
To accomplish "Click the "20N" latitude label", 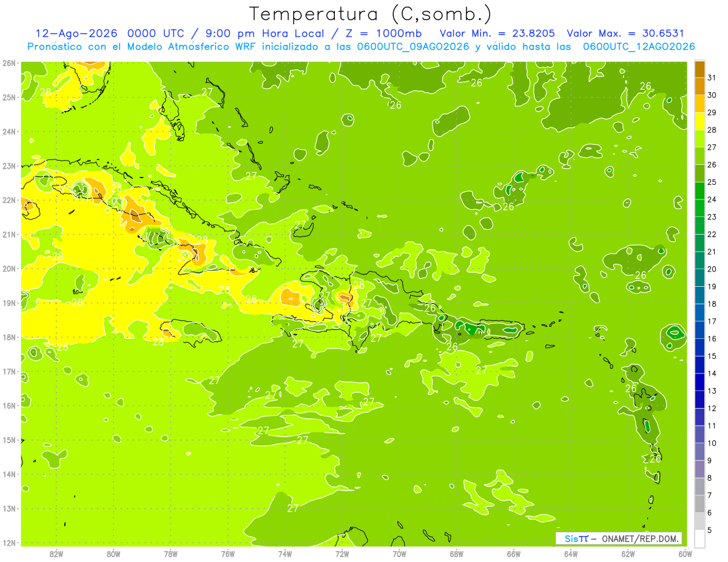I will [x=9, y=269].
